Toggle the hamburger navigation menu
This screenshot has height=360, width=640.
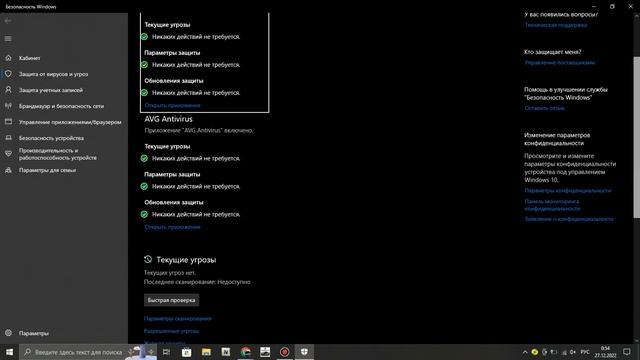click(8, 39)
